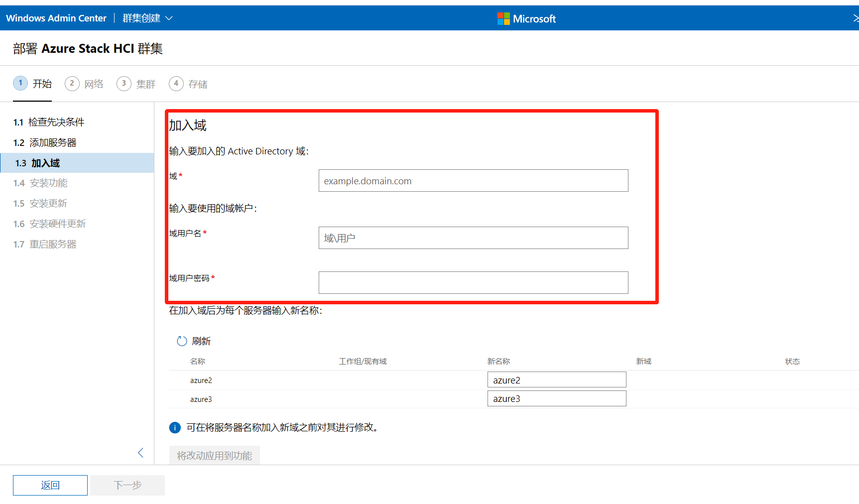This screenshot has width=859, height=504.
Task: Click the 返回 button
Action: coord(50,485)
